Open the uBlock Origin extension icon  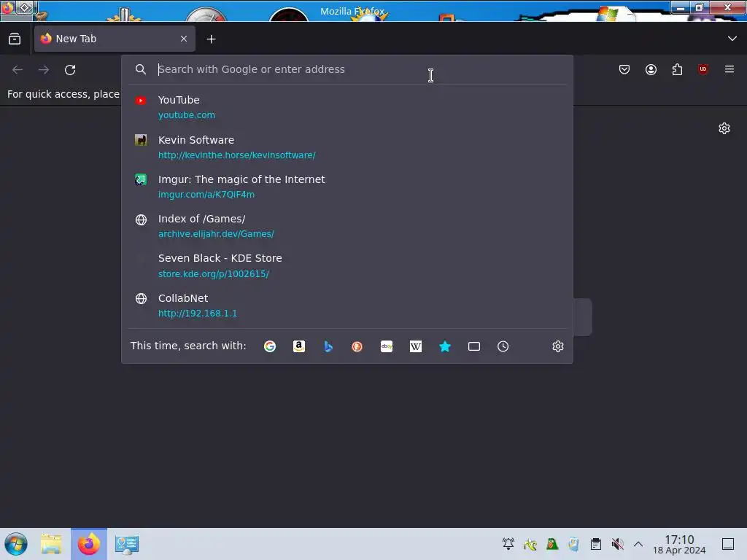coord(703,69)
